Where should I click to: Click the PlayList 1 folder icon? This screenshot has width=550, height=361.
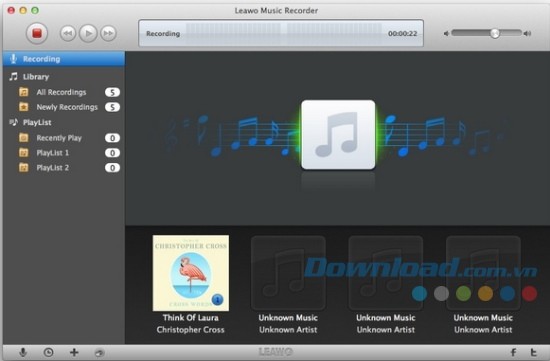(24, 153)
